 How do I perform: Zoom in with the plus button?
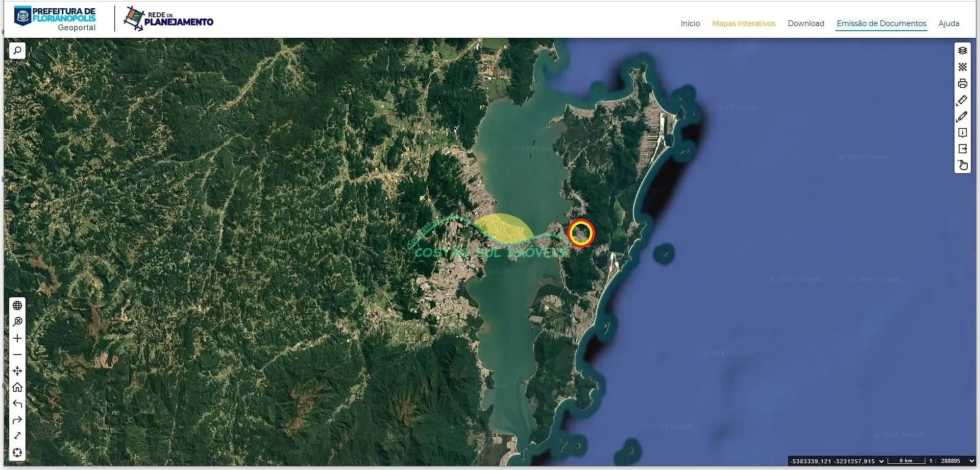[x=17, y=338]
